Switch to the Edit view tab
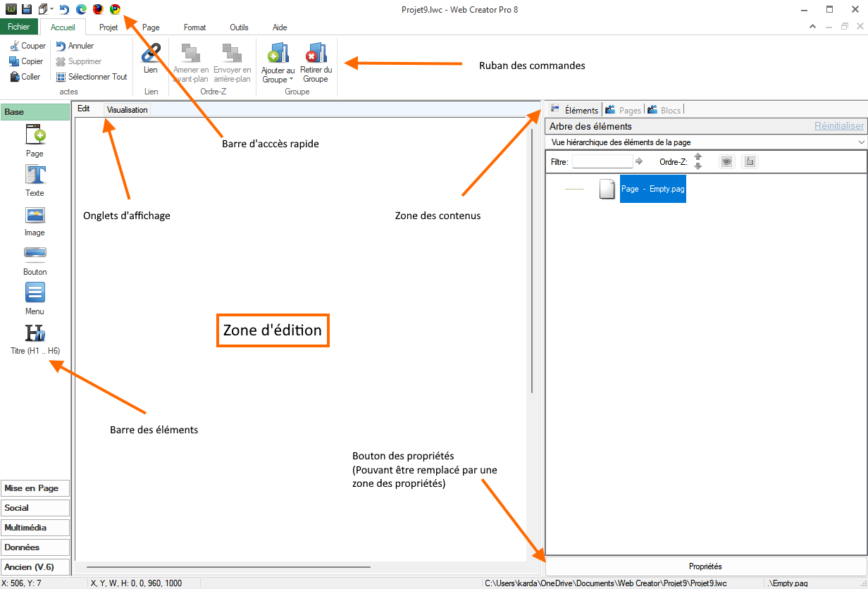 click(84, 109)
